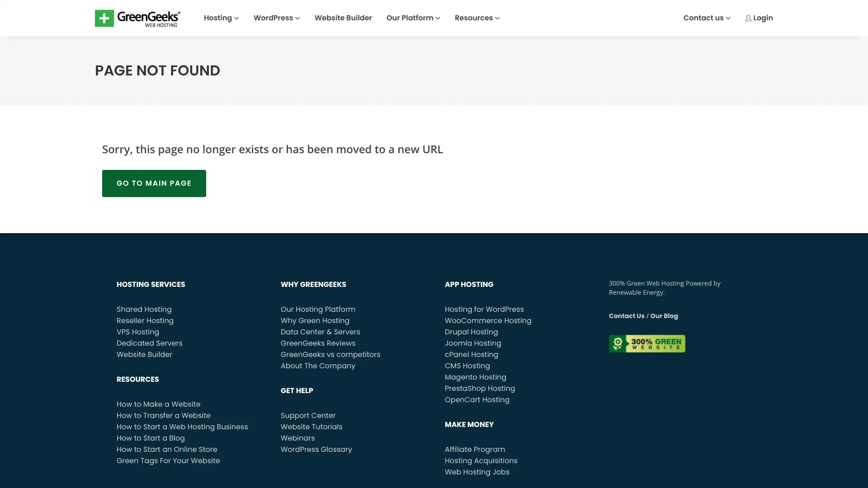868x488 pixels.
Task: Open How to Make a Website
Action: coord(158,404)
